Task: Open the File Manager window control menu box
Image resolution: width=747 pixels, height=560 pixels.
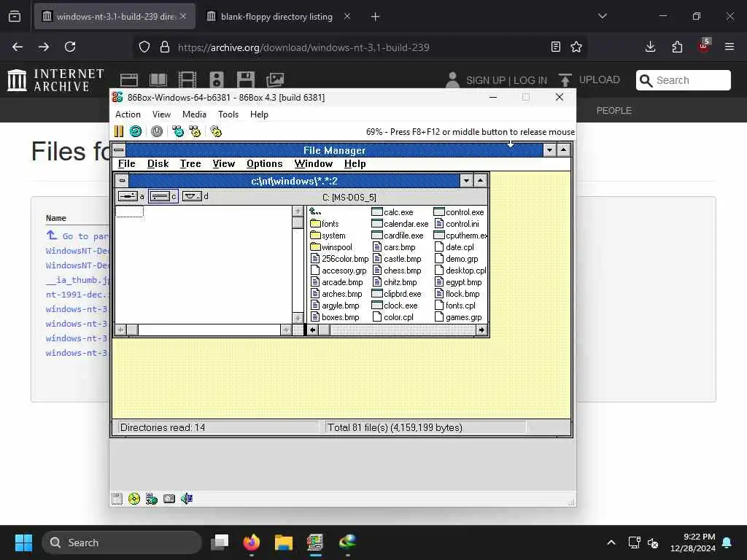Action: 119,150
